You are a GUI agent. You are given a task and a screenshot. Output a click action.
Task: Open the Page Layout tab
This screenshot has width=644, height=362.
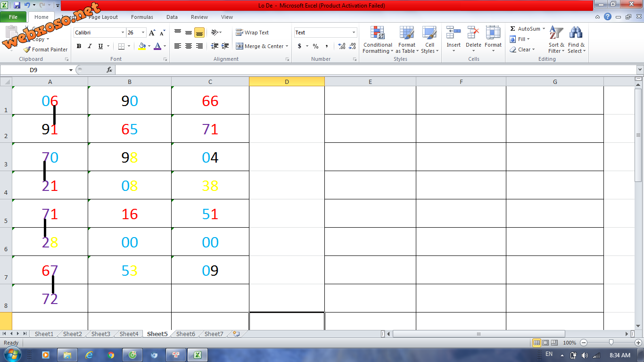click(103, 17)
